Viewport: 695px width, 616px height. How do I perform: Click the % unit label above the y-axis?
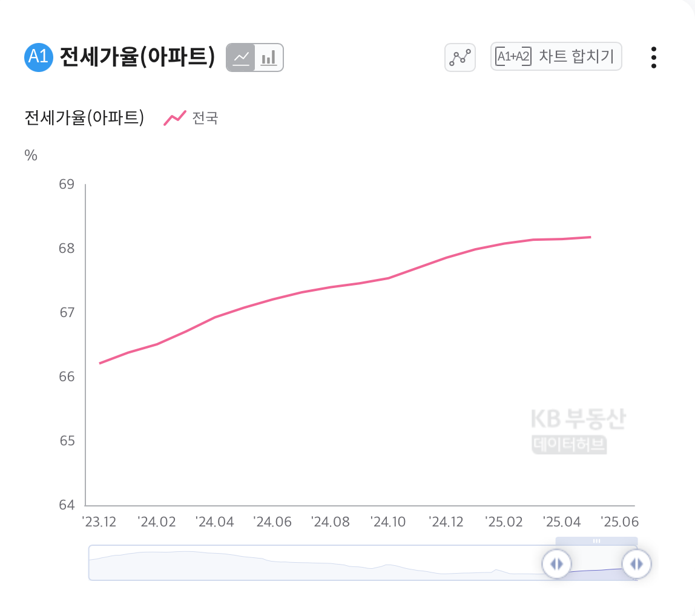pos(31,156)
